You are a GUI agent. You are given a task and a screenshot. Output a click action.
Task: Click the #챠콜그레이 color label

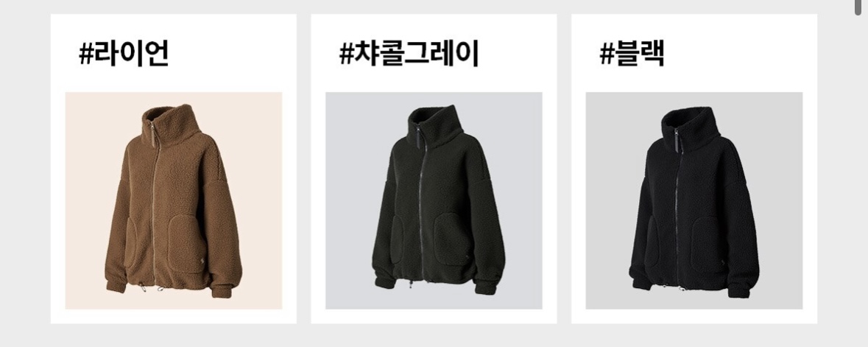[409, 54]
